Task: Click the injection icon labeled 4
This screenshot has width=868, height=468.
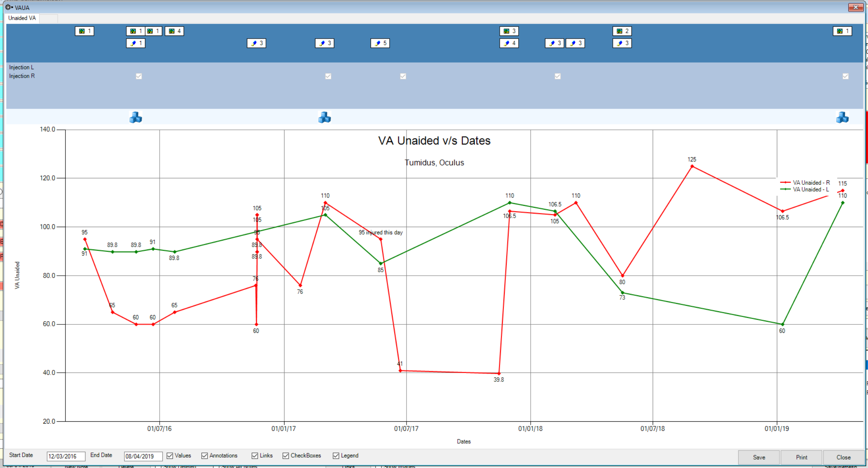Action: click(509, 43)
